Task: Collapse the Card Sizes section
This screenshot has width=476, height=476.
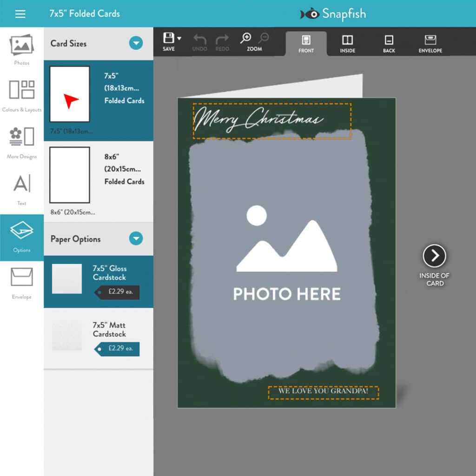Action: 136,44
